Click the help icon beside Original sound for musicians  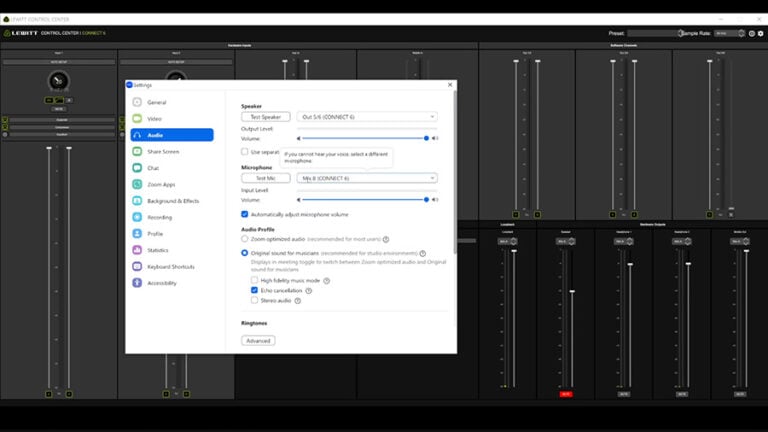[423, 253]
